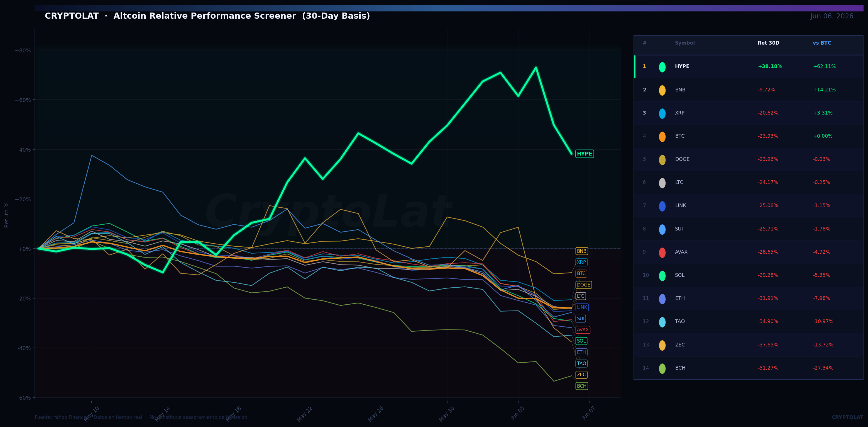This screenshot has width=868, height=427.
Task: Click the HYPE line label on chart
Action: [x=584, y=154]
